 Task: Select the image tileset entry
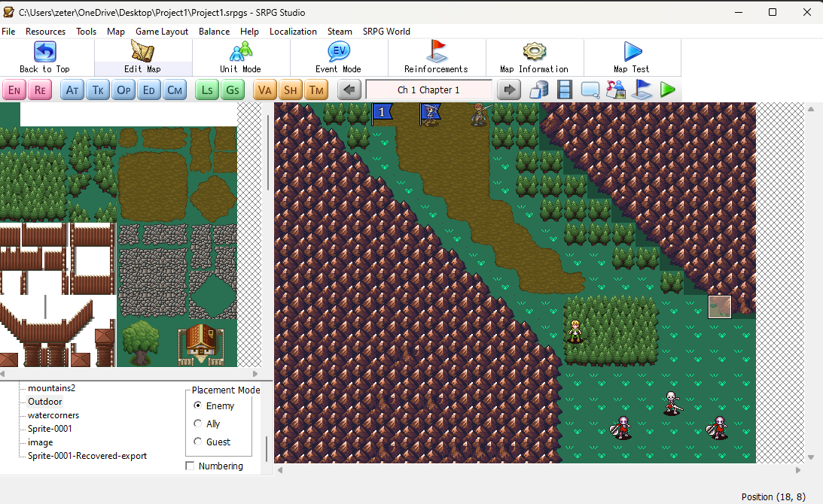pyautogui.click(x=41, y=442)
